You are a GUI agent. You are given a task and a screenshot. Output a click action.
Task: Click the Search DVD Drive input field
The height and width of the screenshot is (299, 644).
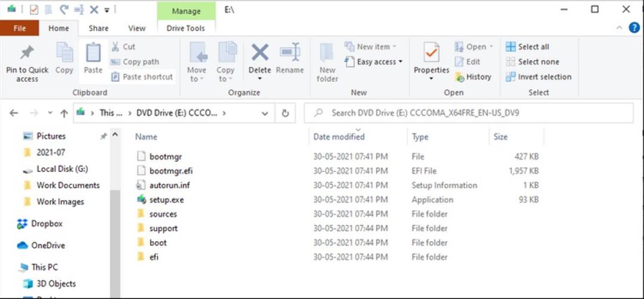469,113
